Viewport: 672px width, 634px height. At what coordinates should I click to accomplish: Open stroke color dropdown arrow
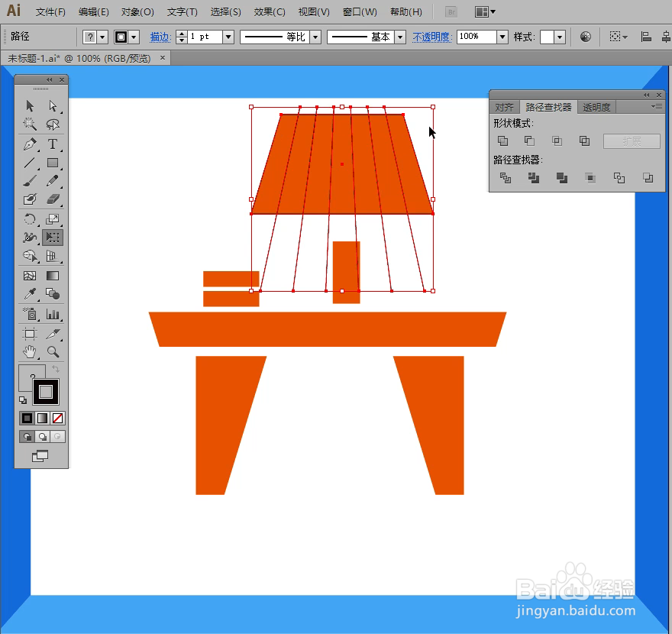tap(134, 37)
